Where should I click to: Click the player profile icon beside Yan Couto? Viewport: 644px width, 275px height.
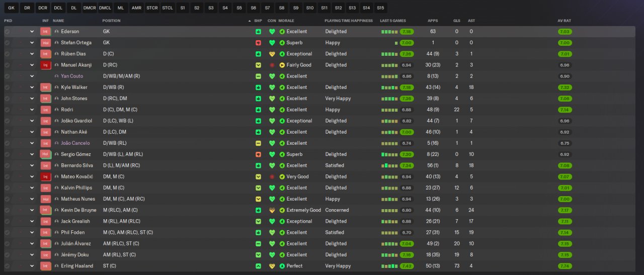56,76
